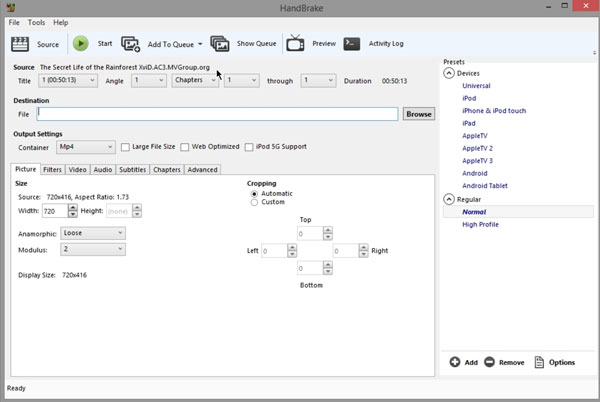Click the Preview television icon

[x=295, y=43]
